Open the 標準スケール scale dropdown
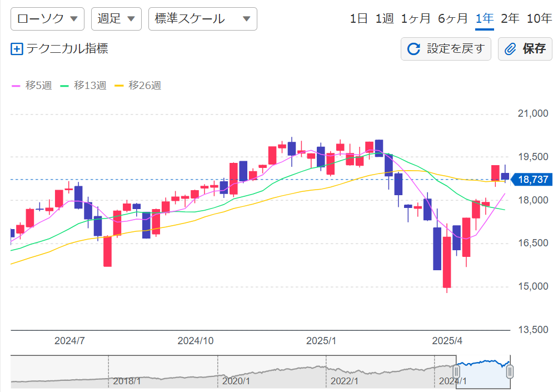 202,19
